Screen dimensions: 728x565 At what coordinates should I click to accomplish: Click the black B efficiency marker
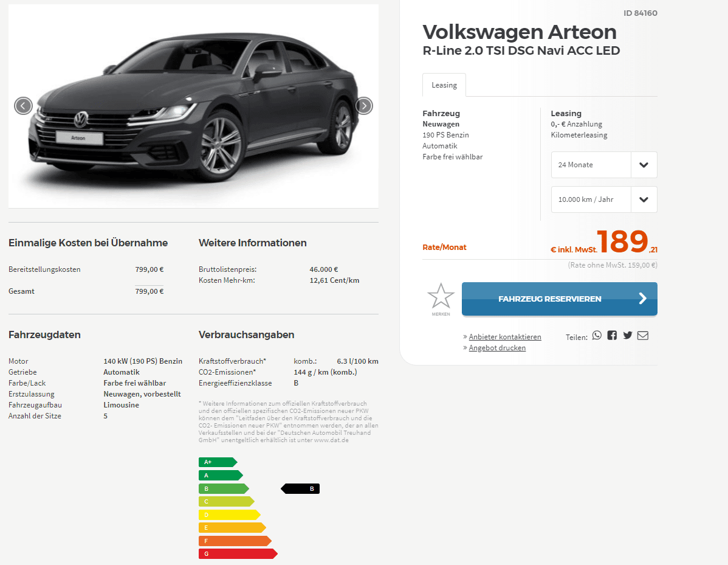tap(300, 489)
